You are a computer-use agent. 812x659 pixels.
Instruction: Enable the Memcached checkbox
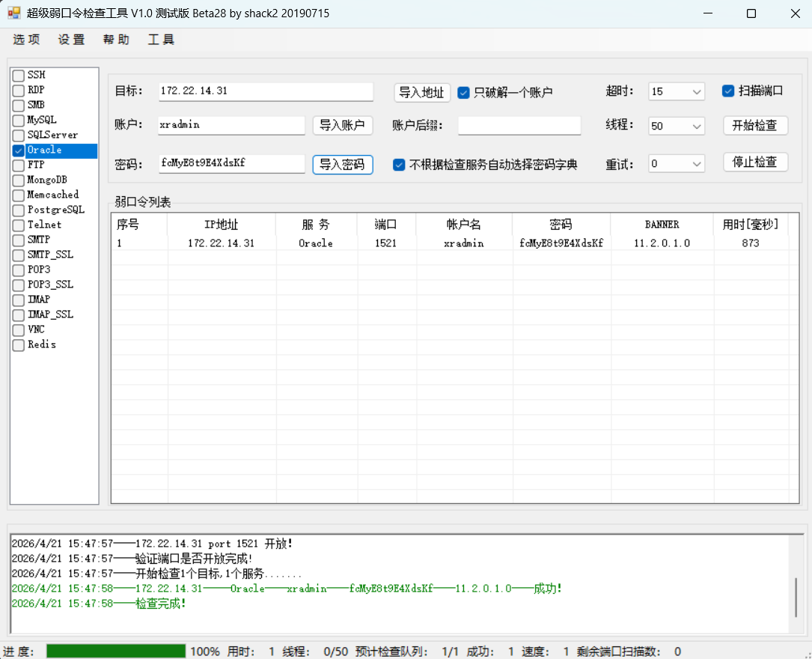[19, 195]
